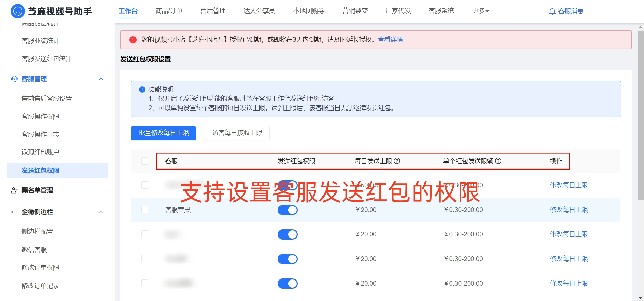Open 客服操作权限 in the sidebar
This screenshot has width=644, height=301.
40,117
